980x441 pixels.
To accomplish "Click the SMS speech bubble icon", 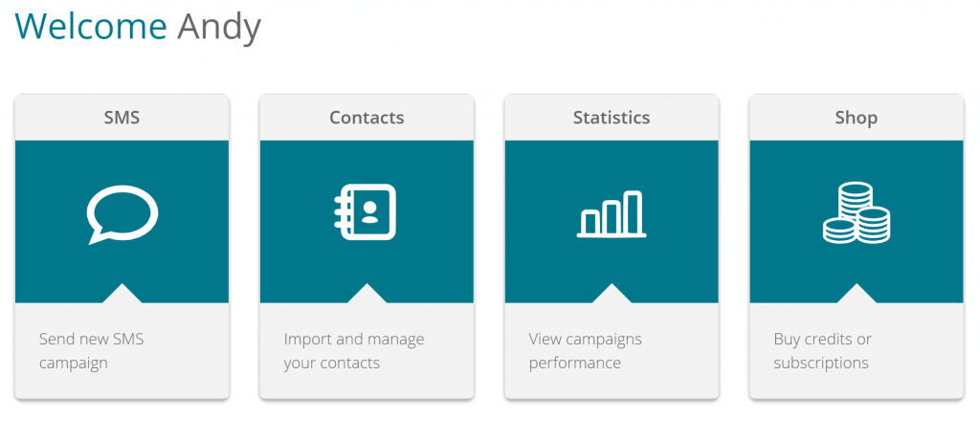I will [122, 214].
